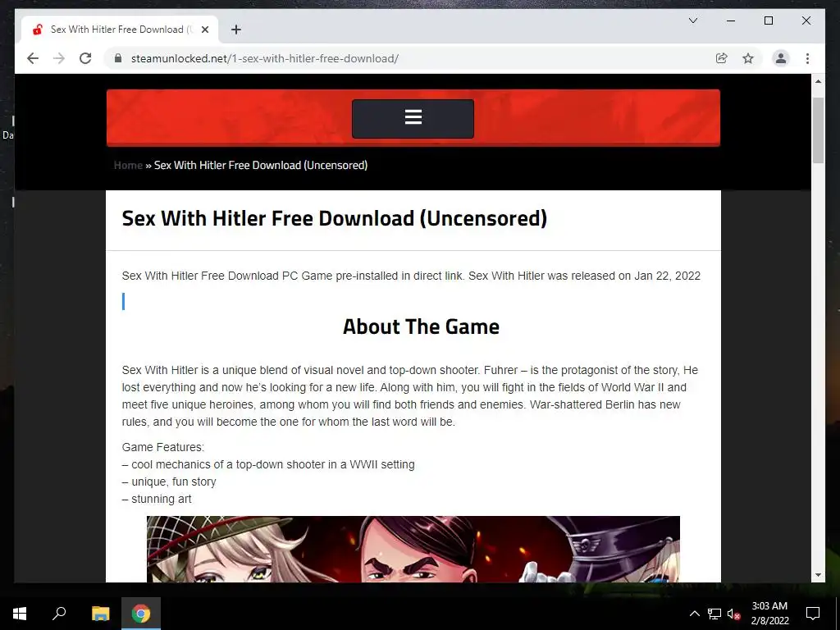
Task: Open network status in the system tray
Action: pyautogui.click(x=714, y=614)
